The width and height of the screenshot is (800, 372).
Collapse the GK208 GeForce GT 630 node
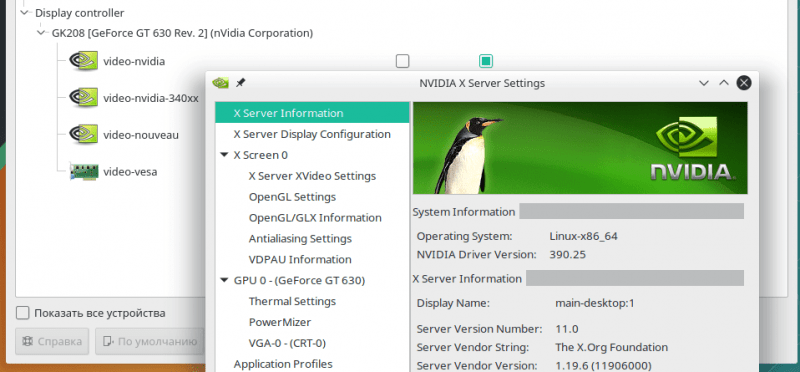[41, 33]
